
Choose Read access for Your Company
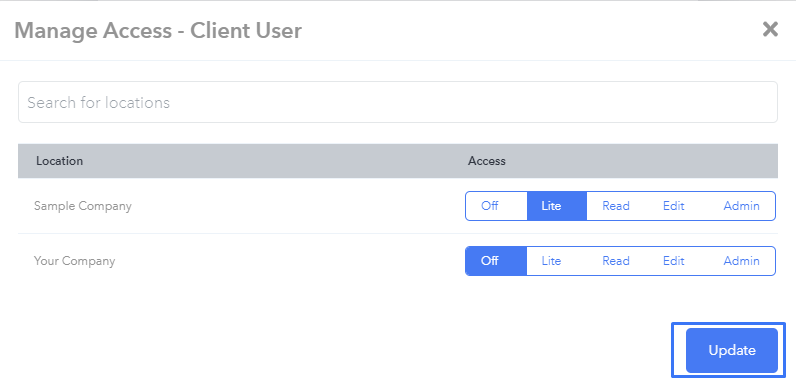tap(616, 261)
